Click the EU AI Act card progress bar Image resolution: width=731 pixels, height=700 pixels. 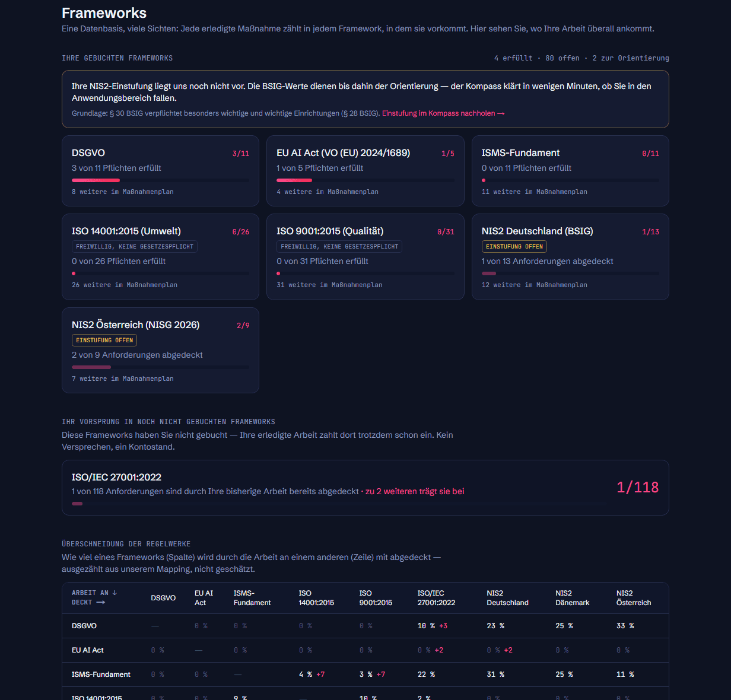[366, 180]
